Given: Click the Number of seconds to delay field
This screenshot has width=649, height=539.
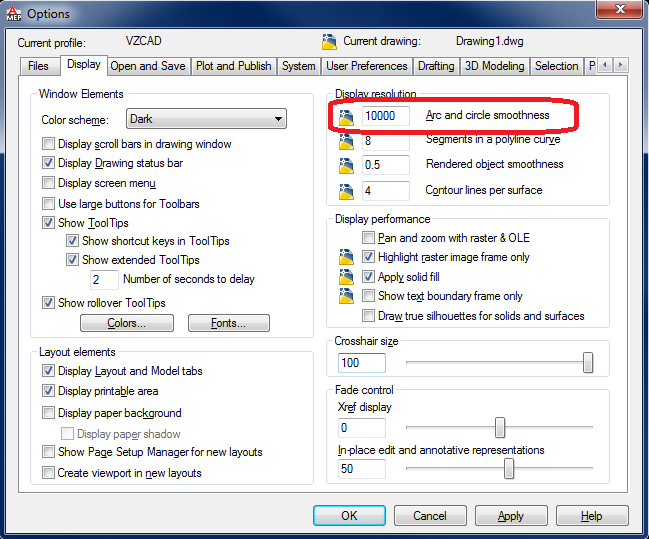Looking at the screenshot, I should point(104,280).
